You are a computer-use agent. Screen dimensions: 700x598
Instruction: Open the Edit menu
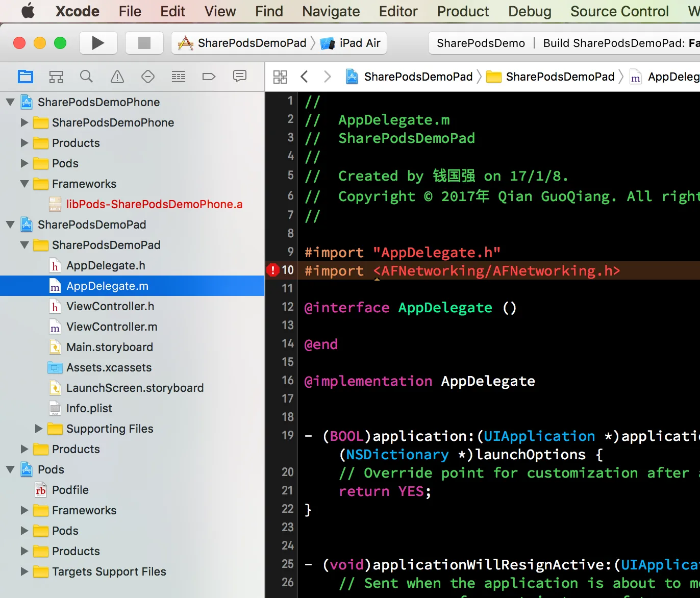coord(173,11)
